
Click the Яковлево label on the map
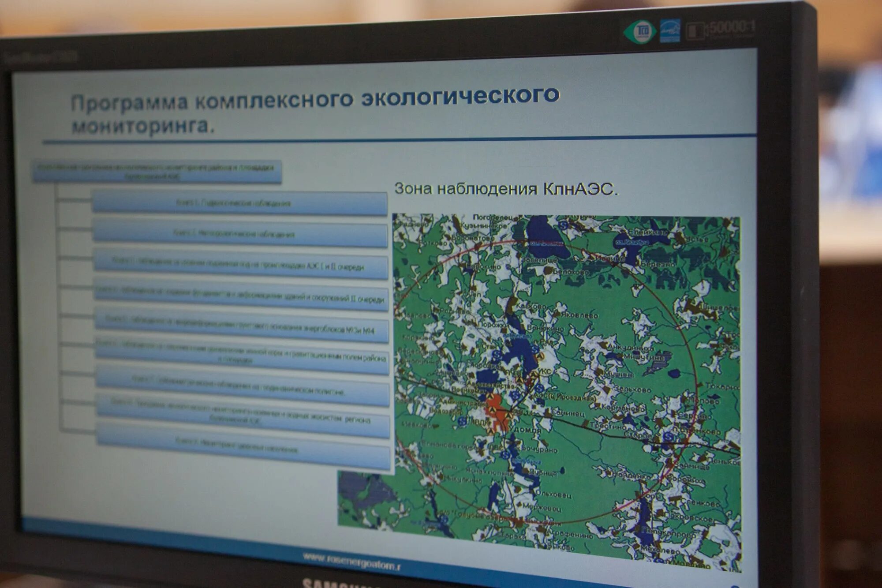[x=579, y=315]
